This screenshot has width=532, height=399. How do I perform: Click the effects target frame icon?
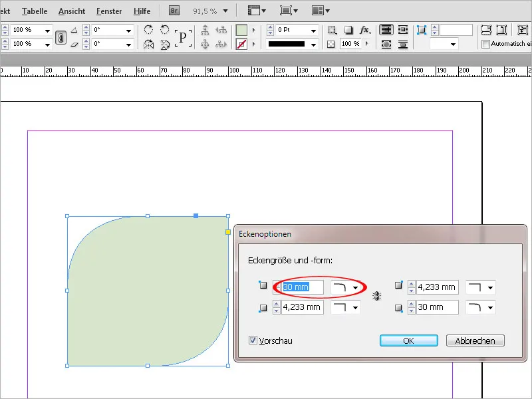tap(332, 30)
